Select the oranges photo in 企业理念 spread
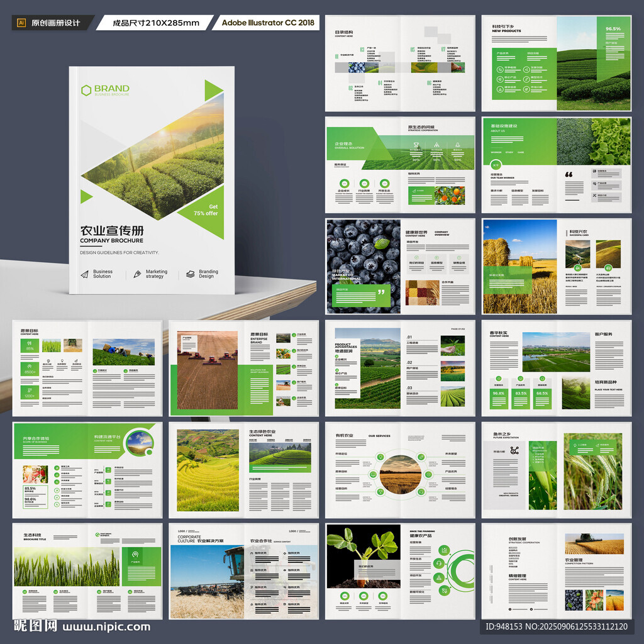 coord(450,195)
